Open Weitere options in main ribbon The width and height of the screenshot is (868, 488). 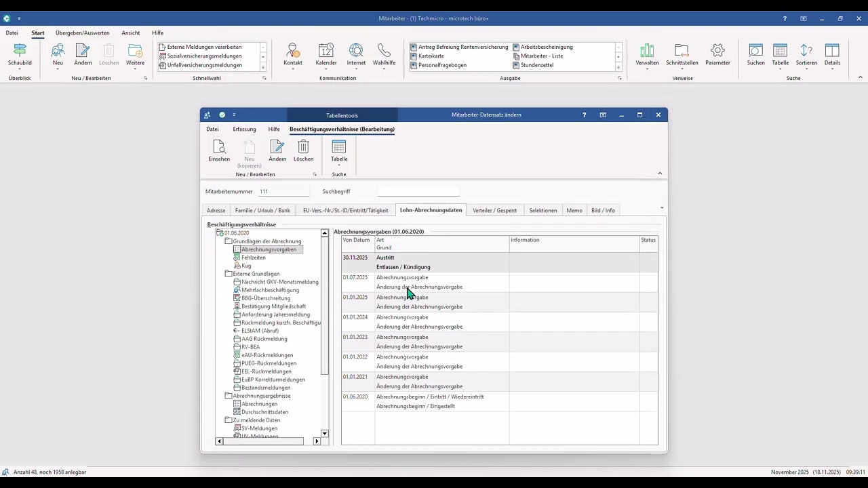click(x=135, y=56)
